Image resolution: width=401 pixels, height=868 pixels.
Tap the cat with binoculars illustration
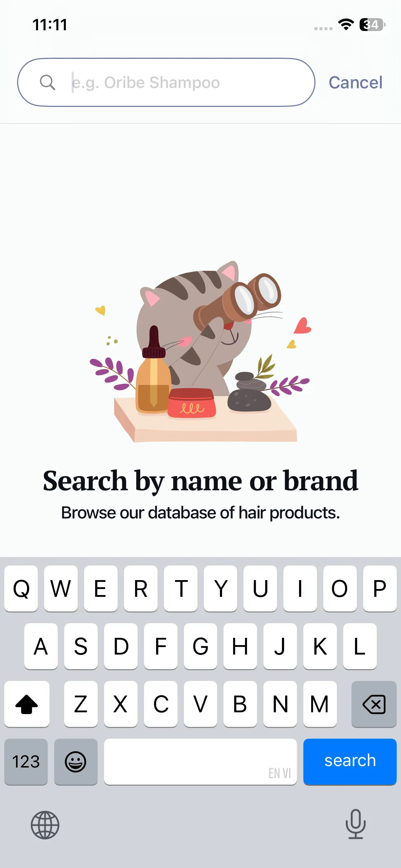point(200,352)
